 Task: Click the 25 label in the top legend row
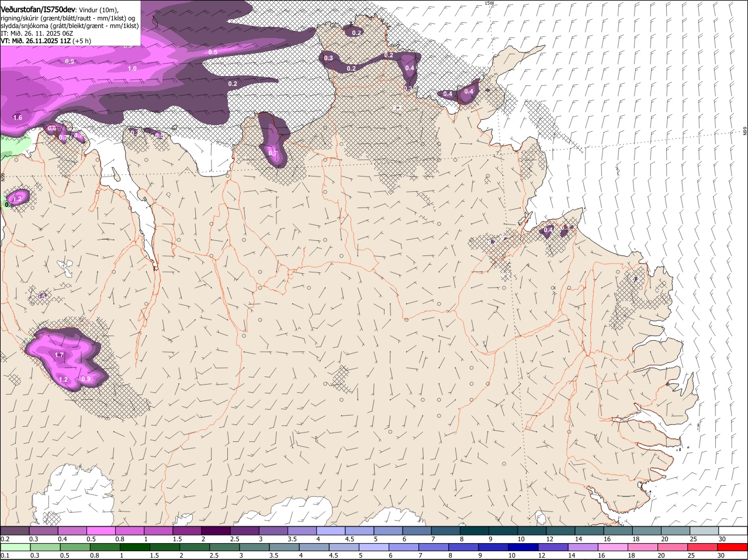point(694,539)
